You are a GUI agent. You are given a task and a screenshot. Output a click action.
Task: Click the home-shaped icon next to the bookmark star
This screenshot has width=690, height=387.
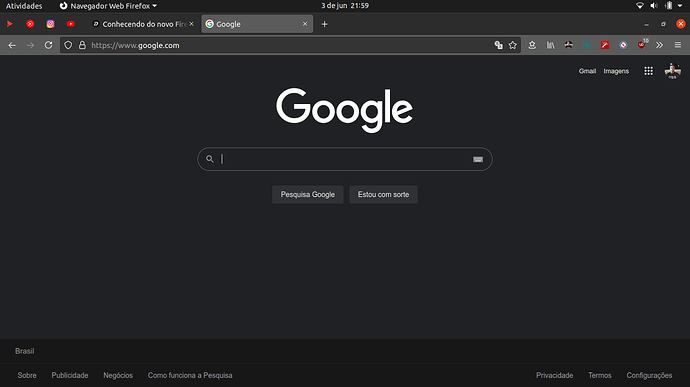click(x=532, y=45)
